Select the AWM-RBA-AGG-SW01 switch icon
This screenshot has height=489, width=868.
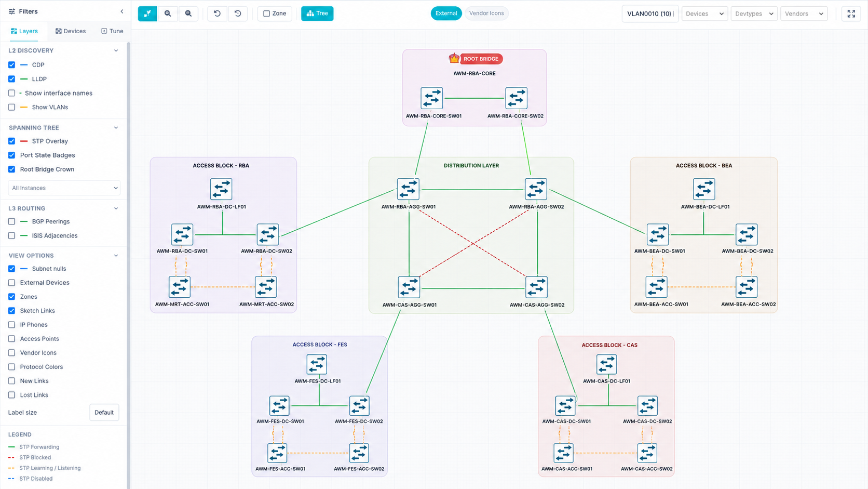point(408,189)
